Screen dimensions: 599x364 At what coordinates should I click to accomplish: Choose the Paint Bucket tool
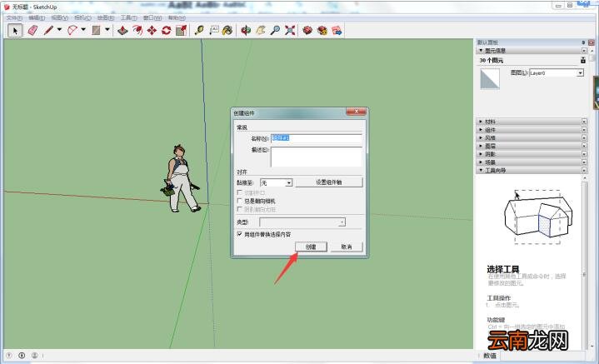[x=227, y=30]
